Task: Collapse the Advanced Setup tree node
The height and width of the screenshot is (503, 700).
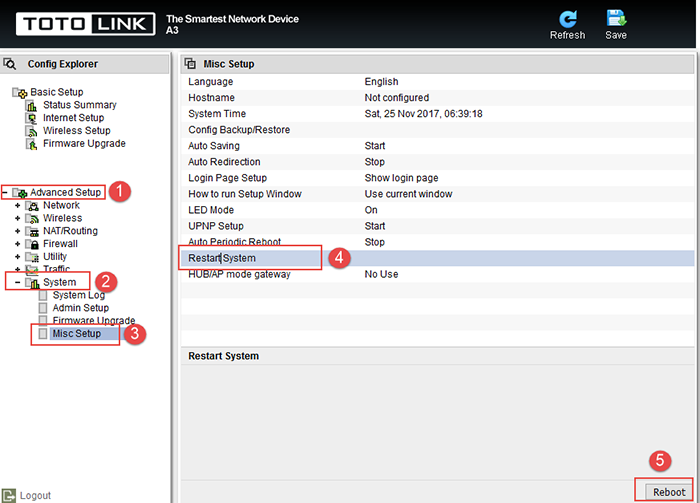Action: pos(5,192)
